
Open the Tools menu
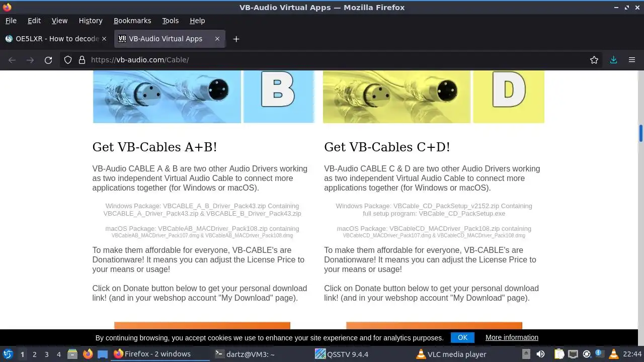pos(170,21)
